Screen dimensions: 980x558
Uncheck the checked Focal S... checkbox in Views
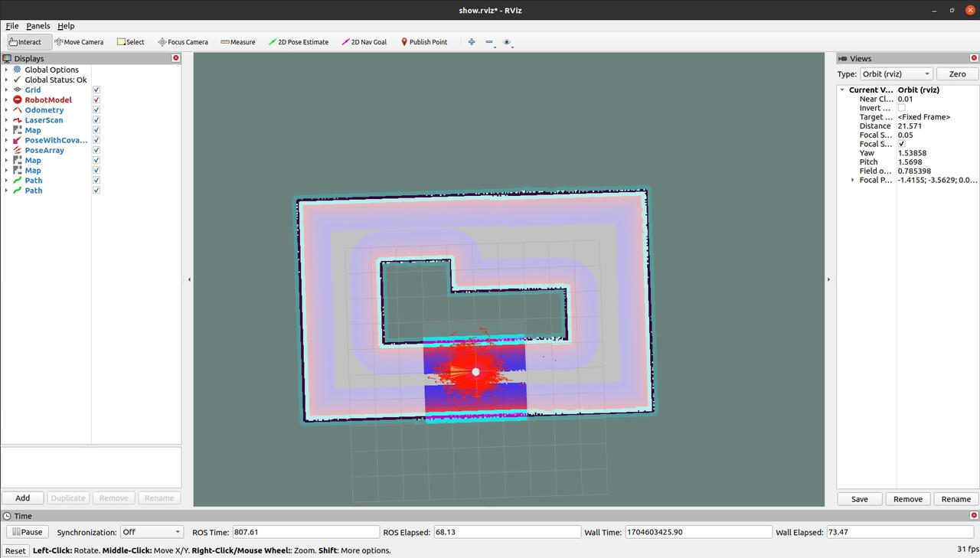[901, 144]
